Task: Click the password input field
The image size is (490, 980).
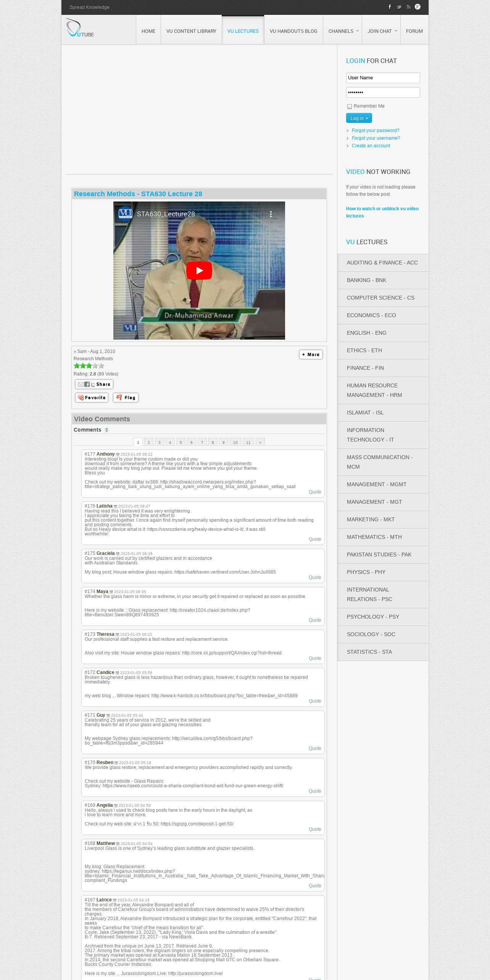Action: [x=383, y=92]
